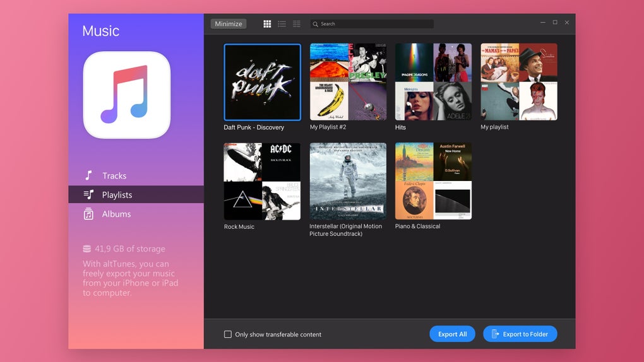Enable Only show transferable content checkbox
The image size is (644, 362).
coord(227,334)
